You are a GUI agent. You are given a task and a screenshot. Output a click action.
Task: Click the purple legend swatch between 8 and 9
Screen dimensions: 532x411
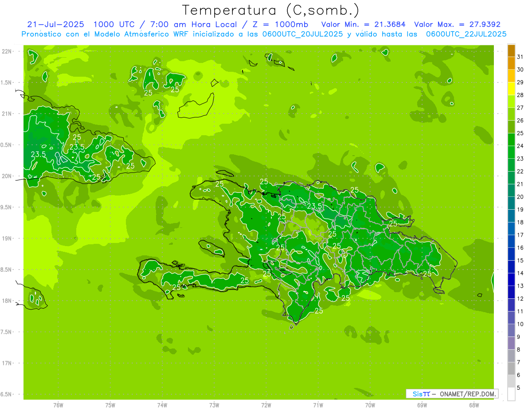[x=511, y=343]
